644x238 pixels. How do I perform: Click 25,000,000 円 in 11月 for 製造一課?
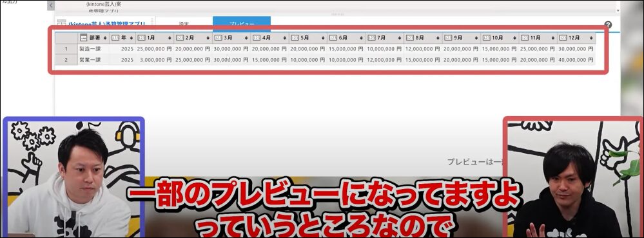(x=538, y=48)
